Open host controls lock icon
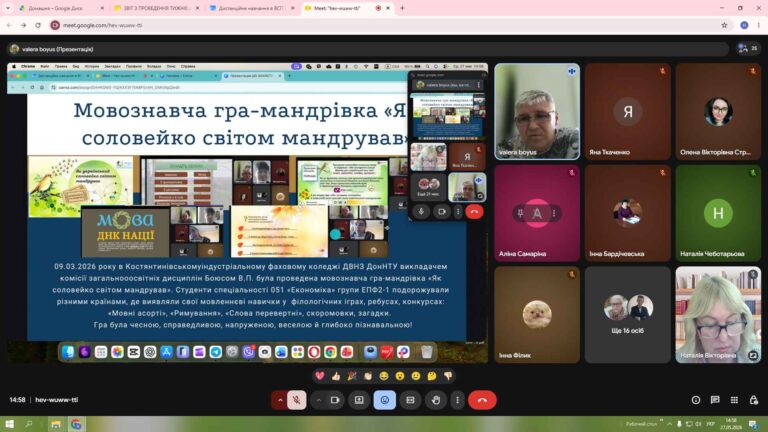The height and width of the screenshot is (432, 768). (x=753, y=400)
